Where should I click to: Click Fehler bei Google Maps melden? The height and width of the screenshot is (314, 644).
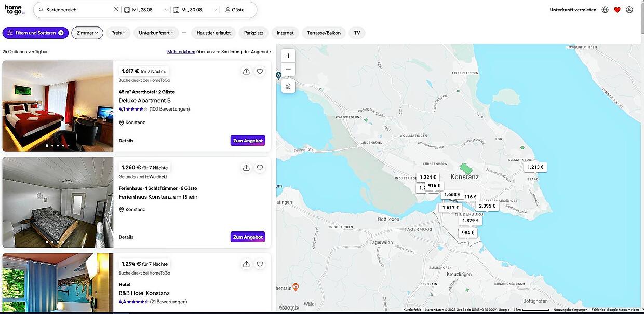click(615, 310)
